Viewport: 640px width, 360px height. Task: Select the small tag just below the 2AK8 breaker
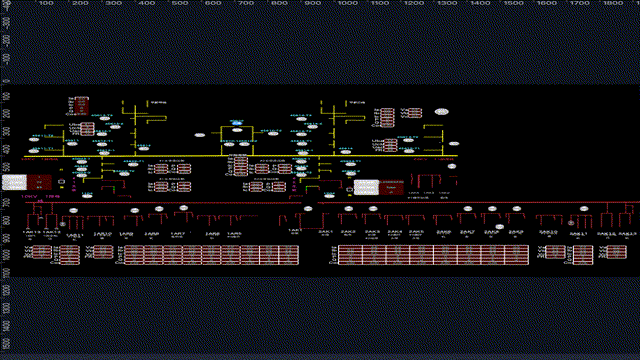(x=500, y=227)
